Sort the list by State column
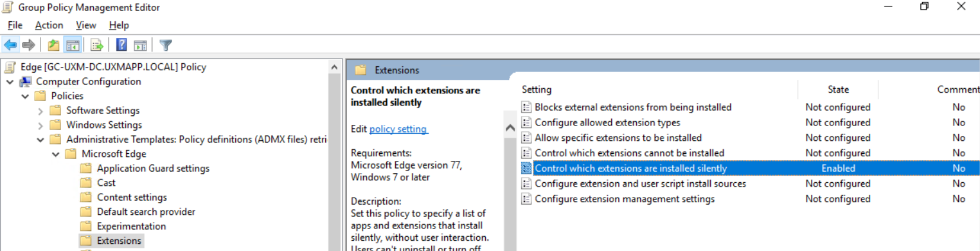Image resolution: width=980 pixels, height=251 pixels. coord(838,89)
